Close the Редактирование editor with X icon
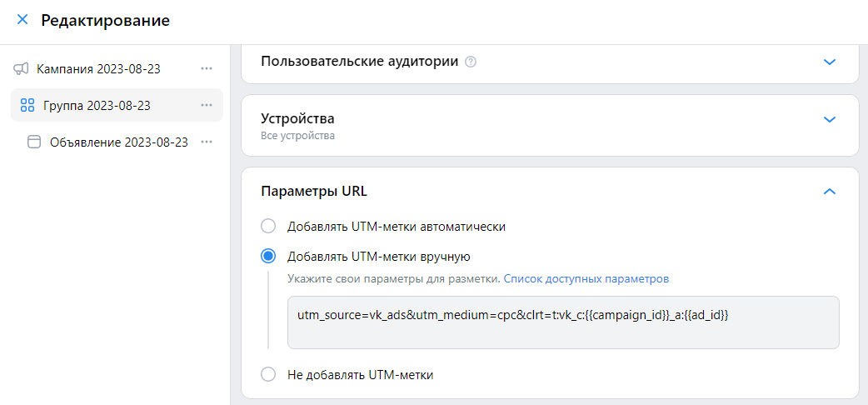Screen dimensions: 868x405 [x=22, y=21]
